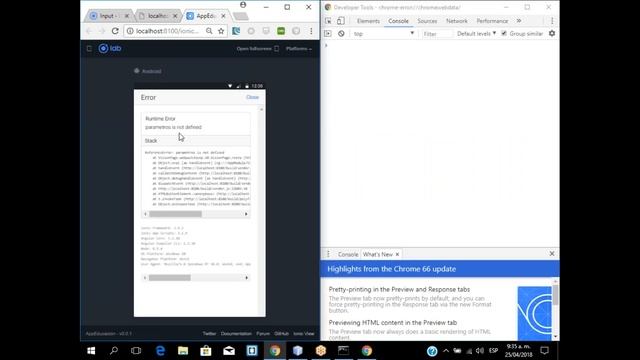The width and height of the screenshot is (640, 360).
Task: Open the Ionic View footer link
Action: (304, 333)
